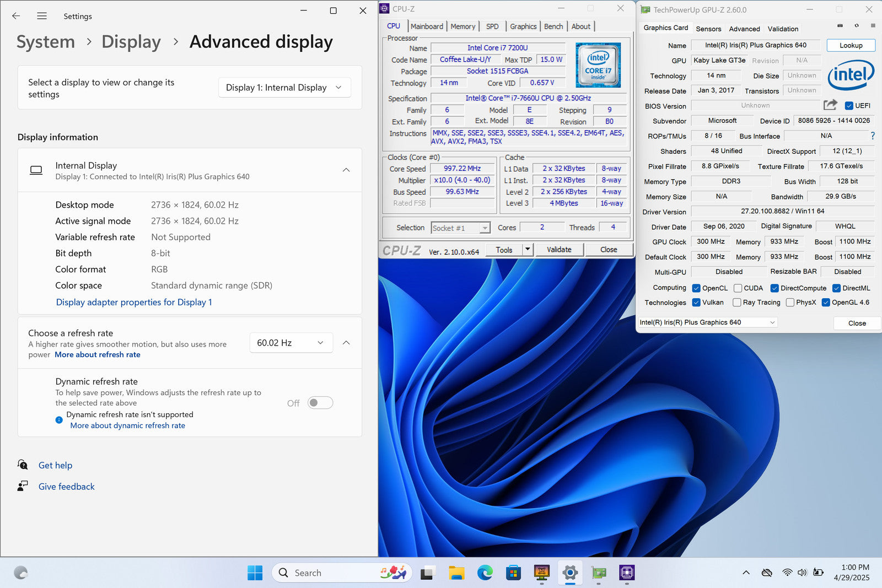This screenshot has height=588, width=882.
Task: Click the cloud sync tray icon
Action: coord(767,573)
